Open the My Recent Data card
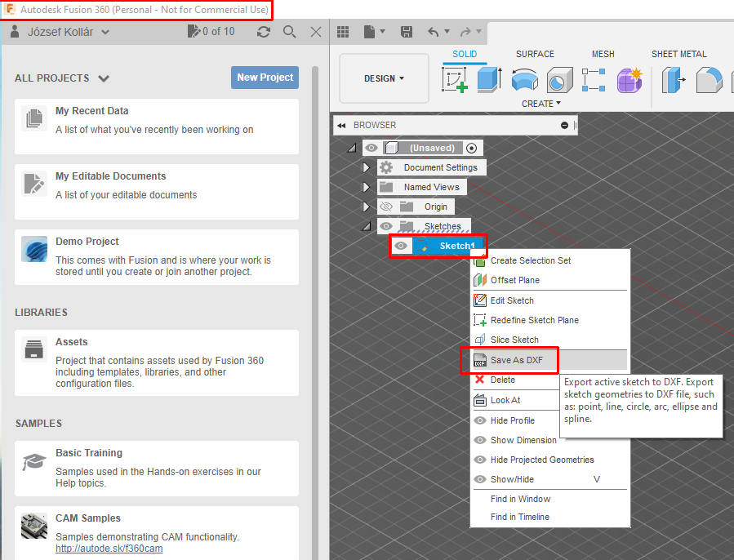Viewport: 734px width, 560px height. 157,127
